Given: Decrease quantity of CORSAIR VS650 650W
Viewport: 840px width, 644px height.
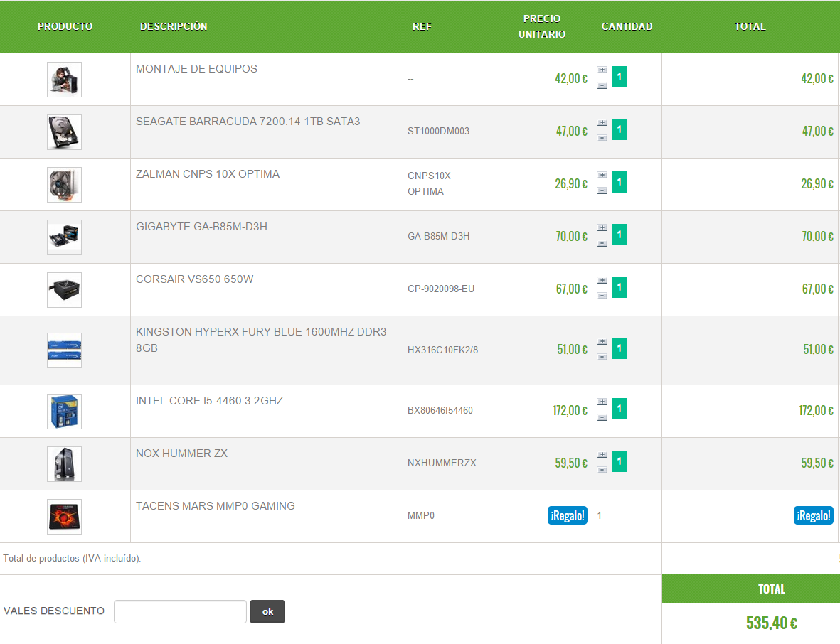Looking at the screenshot, I should [602, 296].
